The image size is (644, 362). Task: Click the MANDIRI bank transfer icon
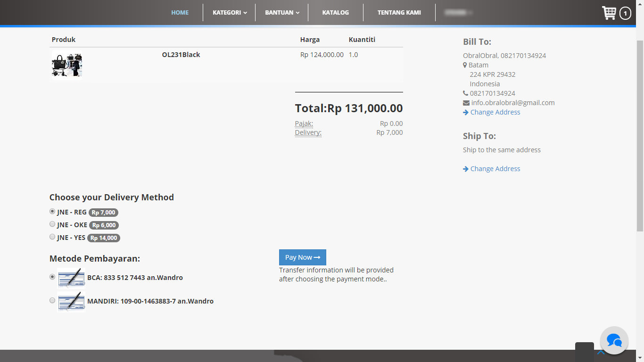coord(71,301)
